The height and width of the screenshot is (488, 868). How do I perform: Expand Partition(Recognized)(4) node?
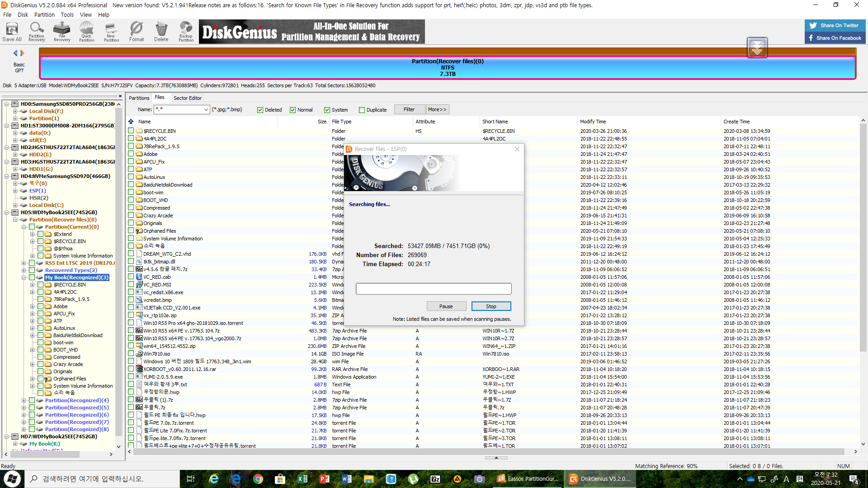pos(24,400)
